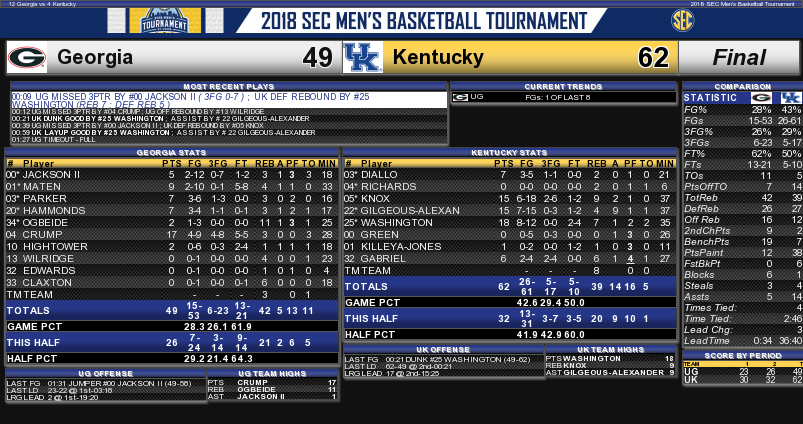The width and height of the screenshot is (803, 424).
Task: Select the #00 Jackson II row in Georgia Stats
Action: coord(172,175)
